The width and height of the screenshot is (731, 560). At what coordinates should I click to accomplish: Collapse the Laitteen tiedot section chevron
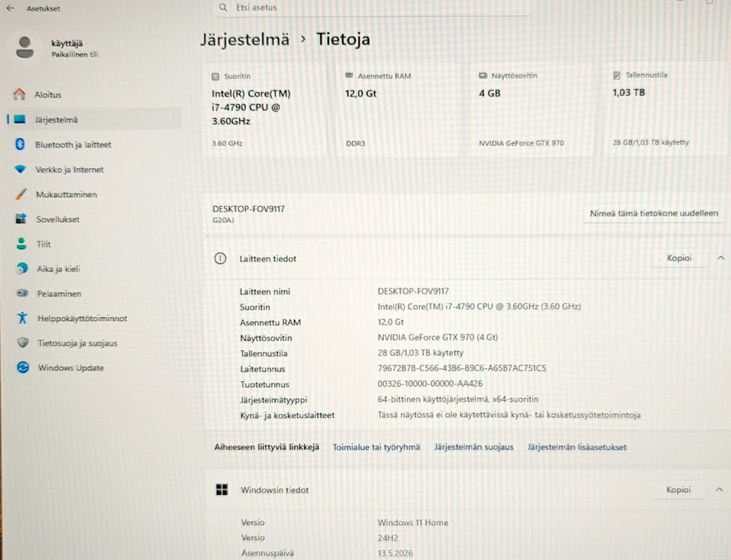[721, 258]
